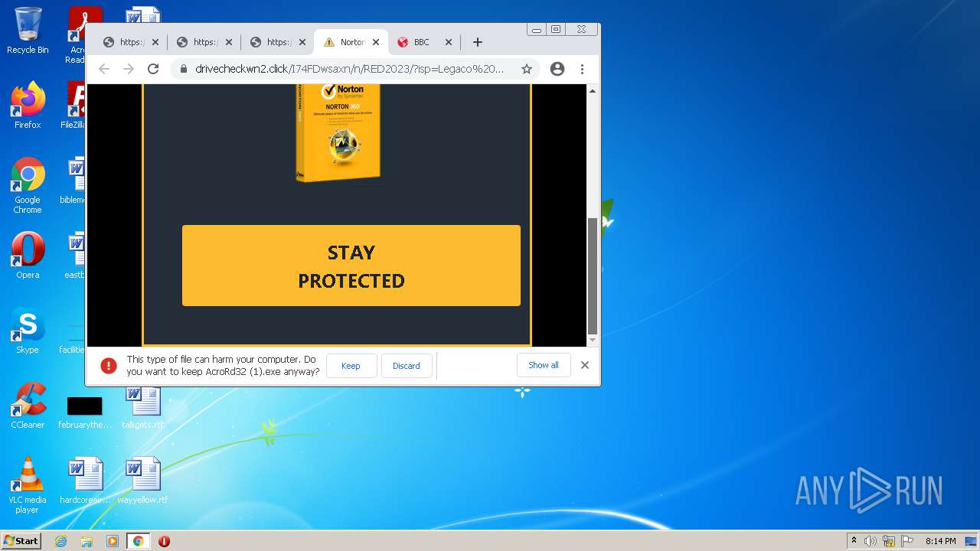The image size is (980, 551).
Task: Switch to the second https tab
Action: coord(205,42)
